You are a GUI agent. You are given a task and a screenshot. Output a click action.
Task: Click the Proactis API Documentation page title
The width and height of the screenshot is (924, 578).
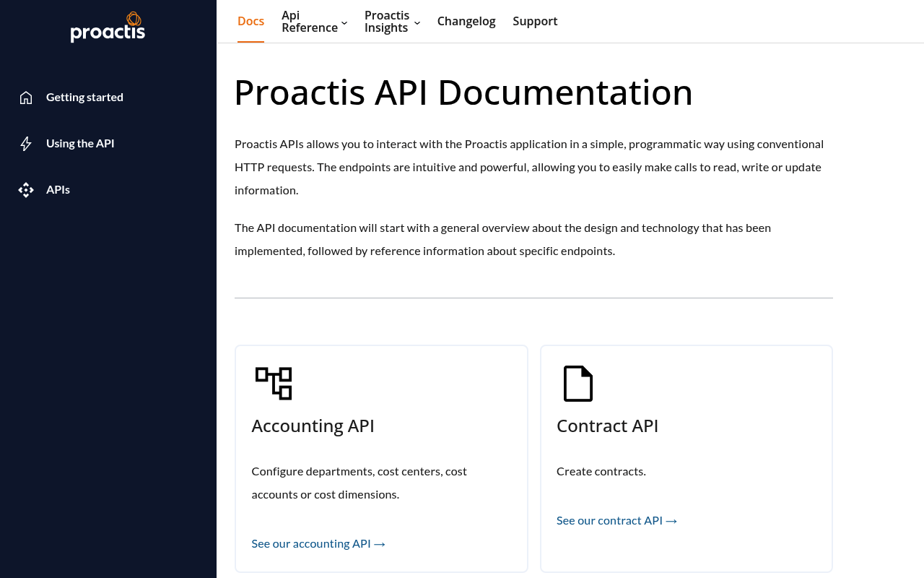[x=463, y=92]
